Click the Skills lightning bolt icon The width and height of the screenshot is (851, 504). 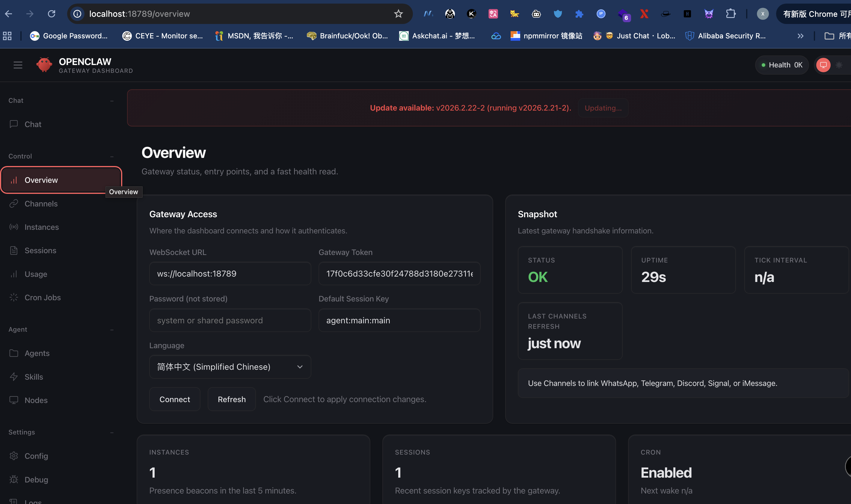pyautogui.click(x=13, y=377)
